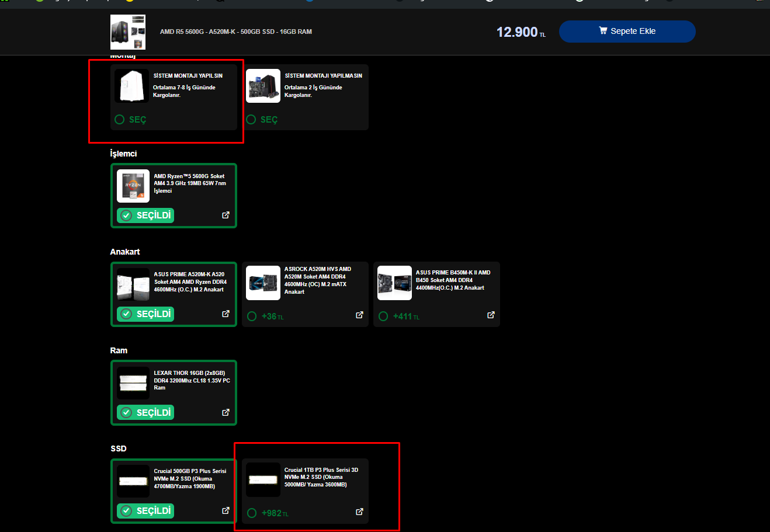Click the Anakart section heading
Screen dimensions: 770x532
click(x=125, y=252)
